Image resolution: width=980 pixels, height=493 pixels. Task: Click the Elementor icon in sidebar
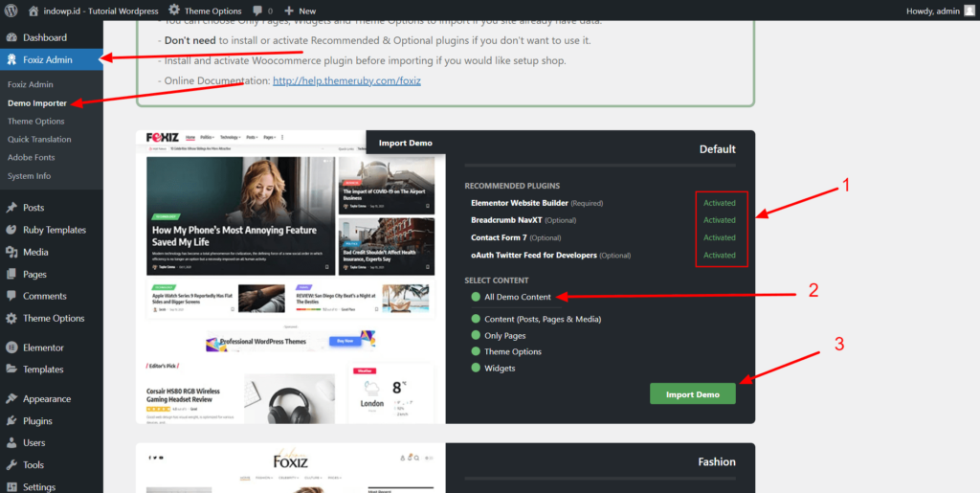click(11, 347)
